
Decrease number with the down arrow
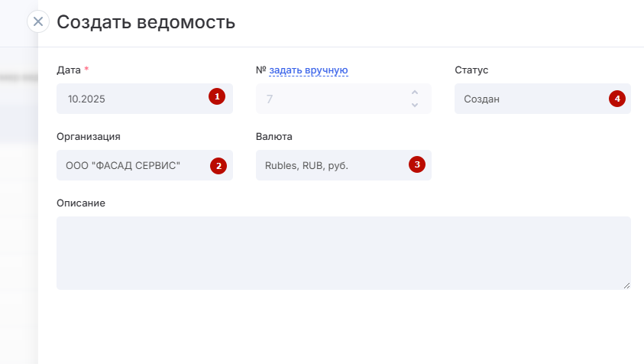click(x=415, y=105)
